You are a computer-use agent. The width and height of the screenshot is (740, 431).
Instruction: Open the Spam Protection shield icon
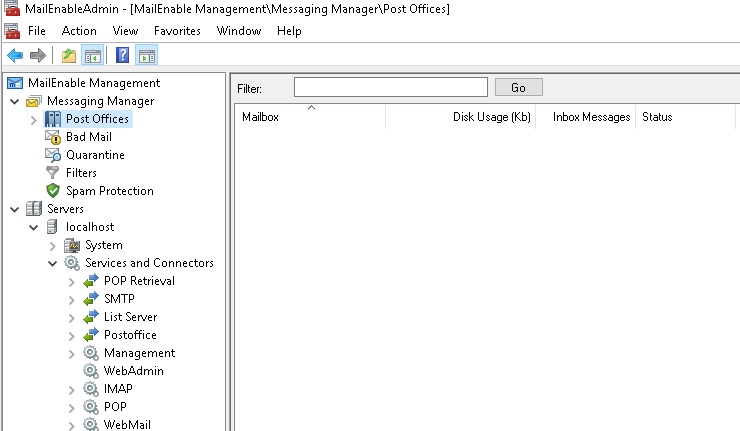pyautogui.click(x=53, y=191)
